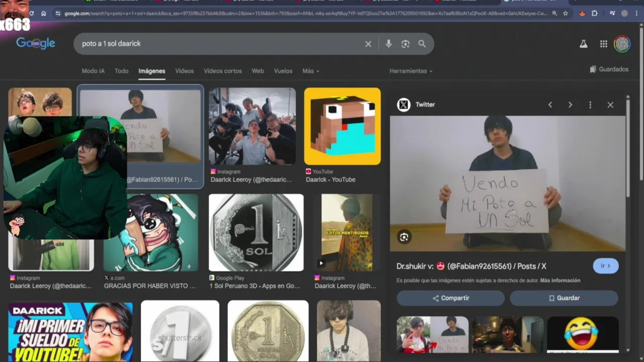The height and width of the screenshot is (362, 644).
Task: Go to previous image in preview panel
Action: pos(550,105)
